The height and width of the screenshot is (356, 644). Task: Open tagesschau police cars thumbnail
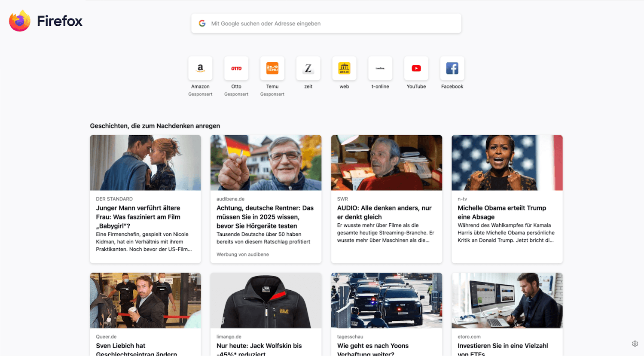[x=387, y=301]
